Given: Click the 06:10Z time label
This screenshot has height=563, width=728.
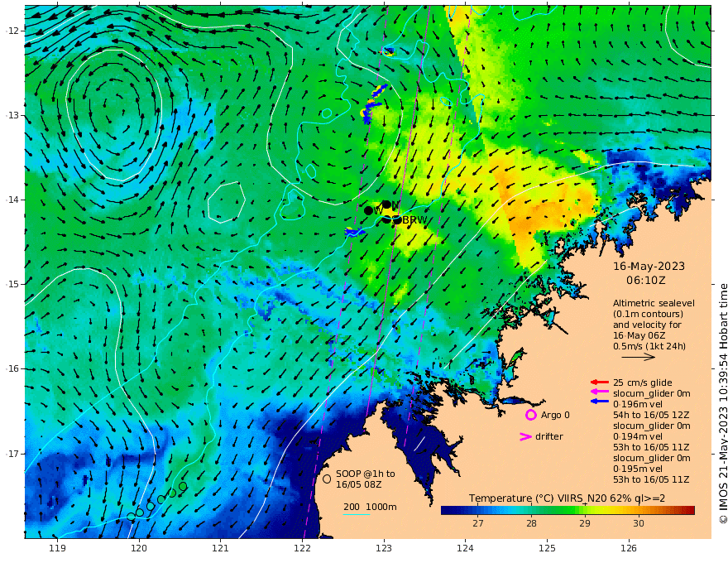Looking at the screenshot, I should pyautogui.click(x=646, y=281).
